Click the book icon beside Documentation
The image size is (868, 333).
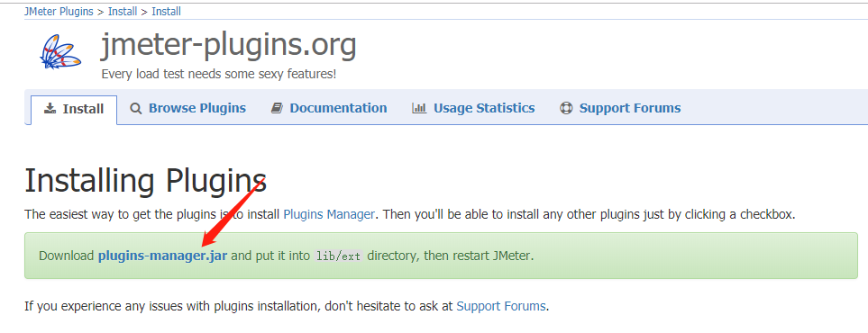coord(277,108)
